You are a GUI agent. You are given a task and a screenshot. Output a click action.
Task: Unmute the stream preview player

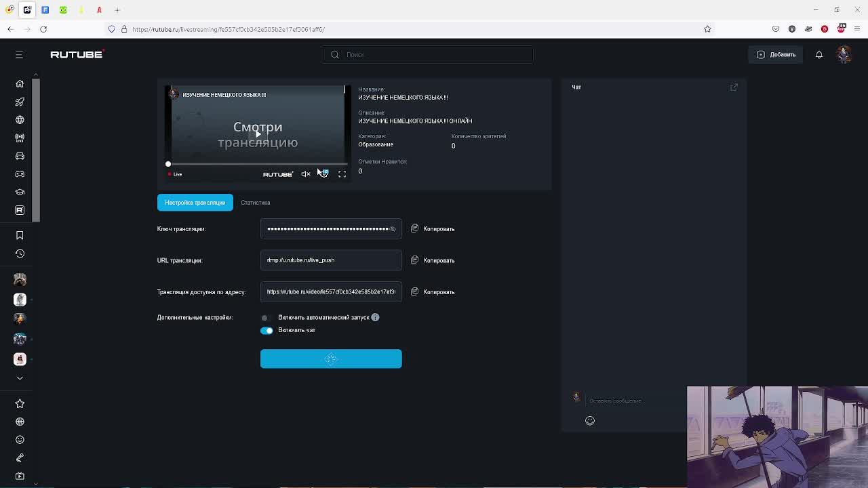pos(306,174)
